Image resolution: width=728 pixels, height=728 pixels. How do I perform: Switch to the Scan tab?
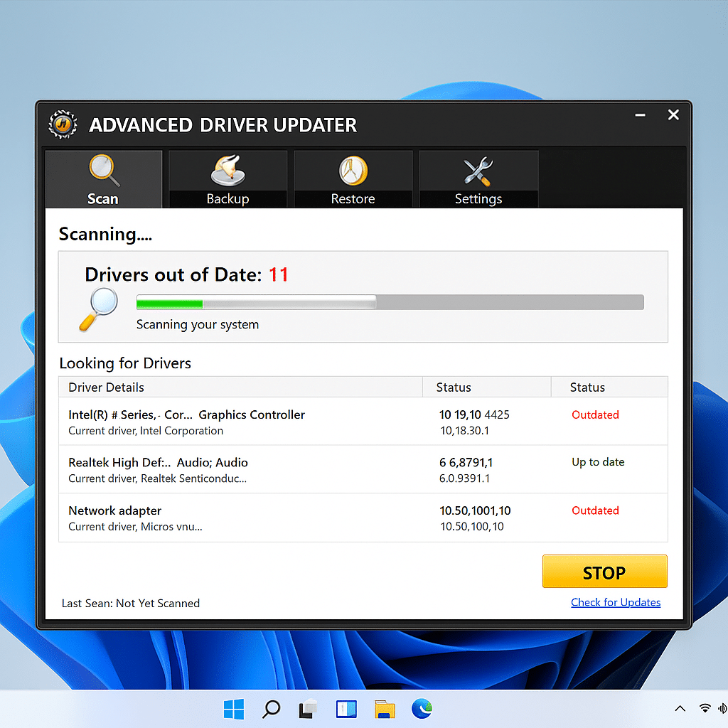[x=103, y=179]
